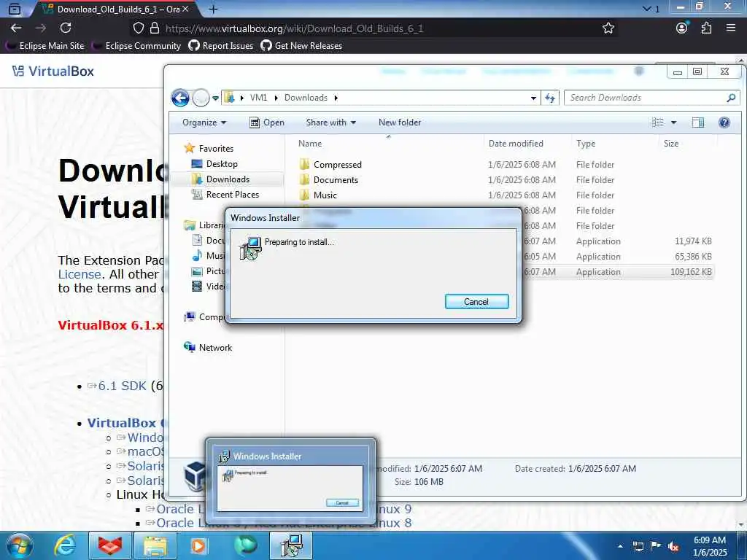Open the Organize menu

[204, 122]
